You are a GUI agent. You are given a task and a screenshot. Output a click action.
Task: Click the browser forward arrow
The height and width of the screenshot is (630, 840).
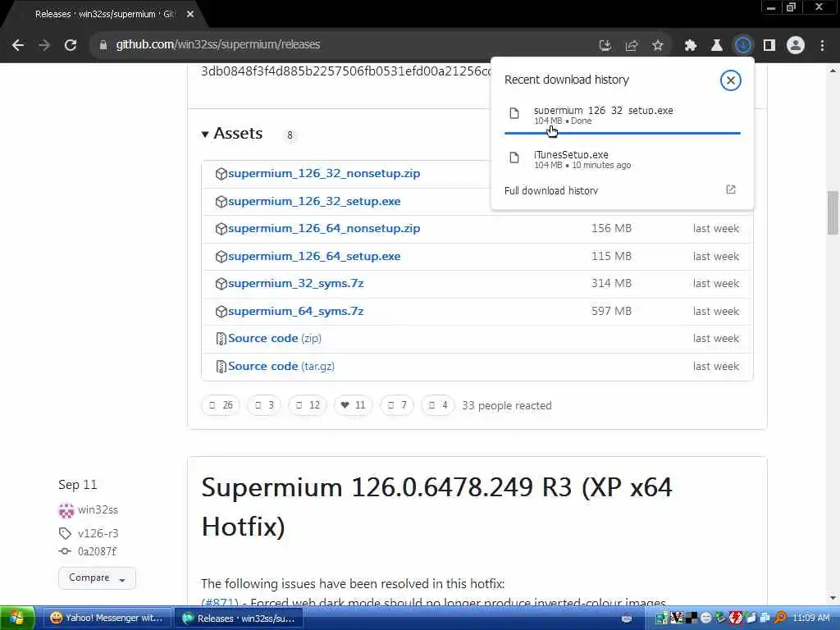pos(44,45)
